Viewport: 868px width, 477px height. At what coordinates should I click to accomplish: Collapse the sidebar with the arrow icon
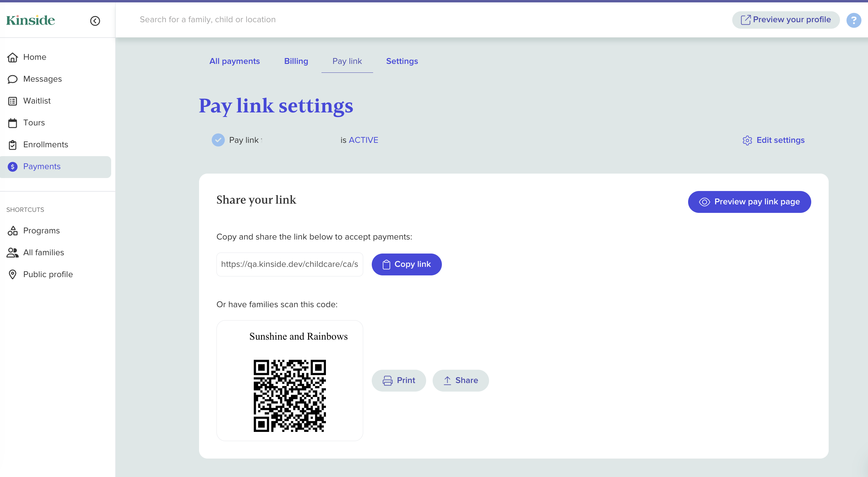95,21
